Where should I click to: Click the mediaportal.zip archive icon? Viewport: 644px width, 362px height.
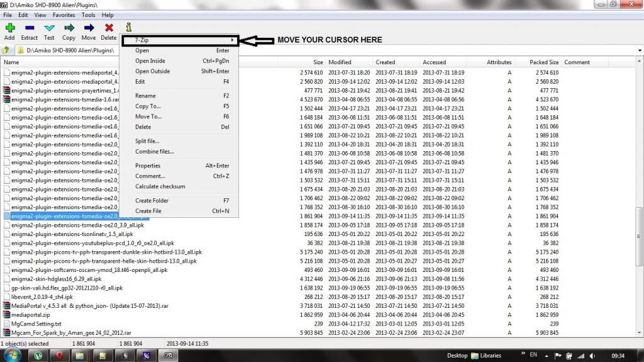pyautogui.click(x=6, y=315)
